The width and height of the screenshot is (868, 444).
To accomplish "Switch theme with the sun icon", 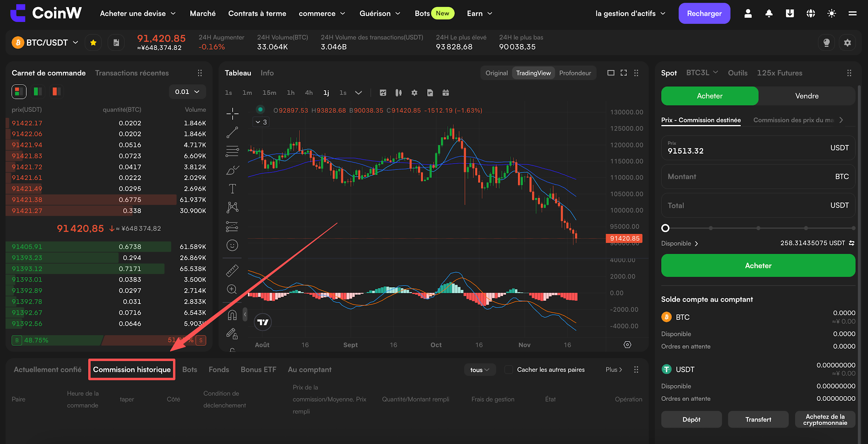I will coord(832,14).
